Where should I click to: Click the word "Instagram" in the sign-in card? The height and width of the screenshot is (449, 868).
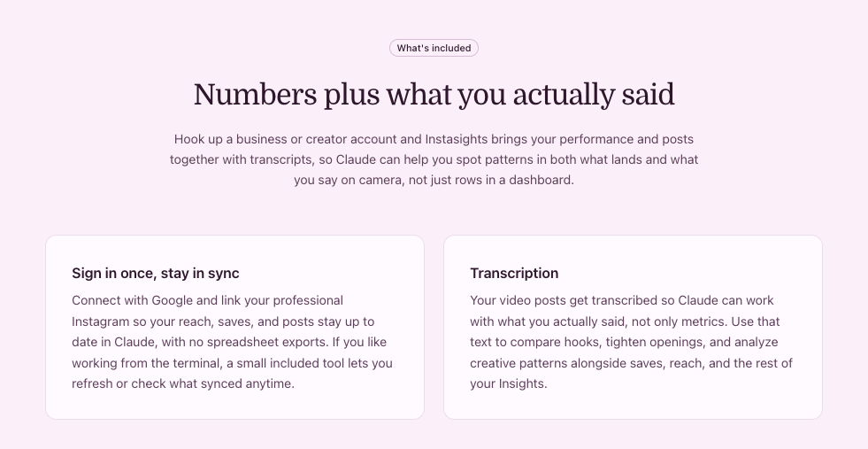[x=101, y=321]
